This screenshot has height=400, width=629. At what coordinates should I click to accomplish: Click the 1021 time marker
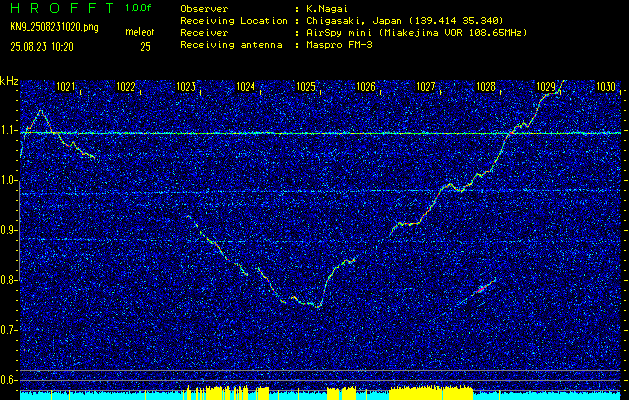[x=66, y=87]
